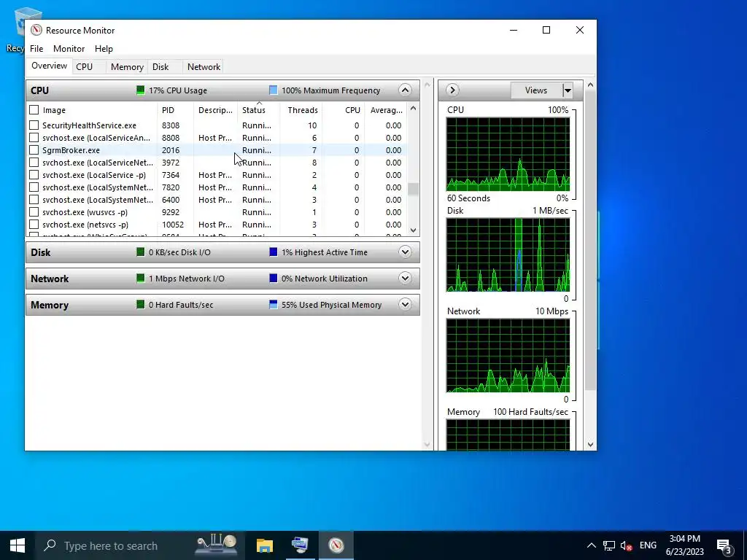
Task: Open the notification center icon
Action: (x=724, y=545)
